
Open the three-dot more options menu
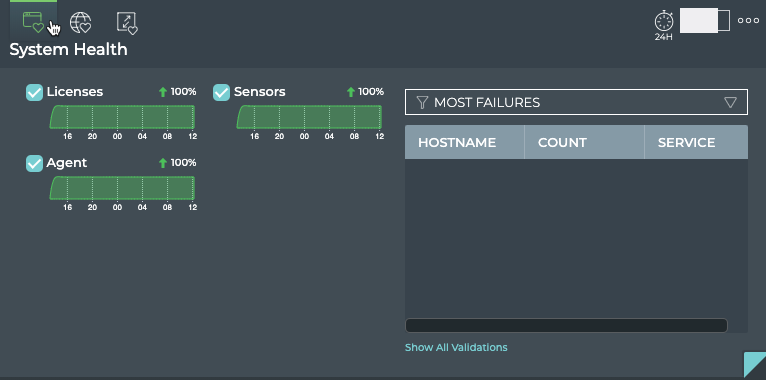tap(748, 21)
